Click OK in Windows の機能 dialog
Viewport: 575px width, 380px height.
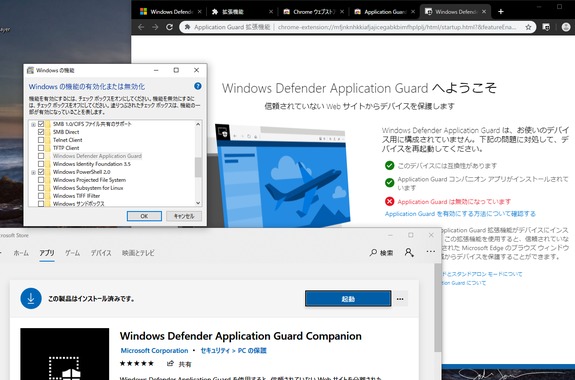(x=144, y=216)
